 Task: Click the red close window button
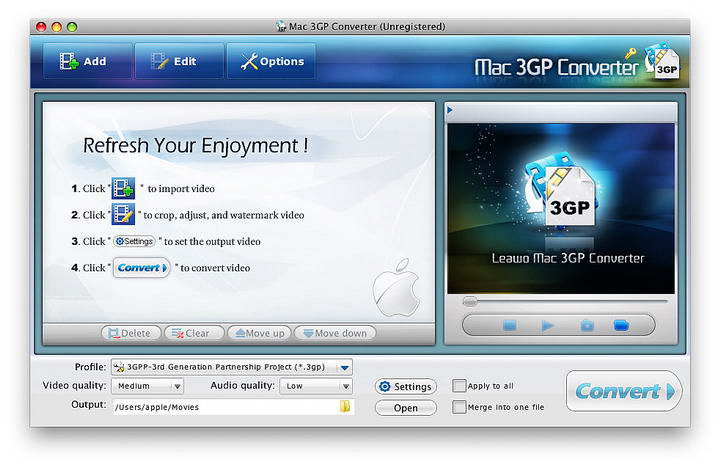click(x=41, y=27)
